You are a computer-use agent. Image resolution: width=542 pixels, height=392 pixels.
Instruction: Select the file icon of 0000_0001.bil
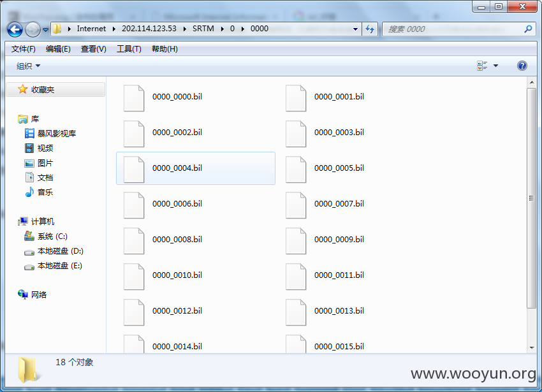coord(295,98)
